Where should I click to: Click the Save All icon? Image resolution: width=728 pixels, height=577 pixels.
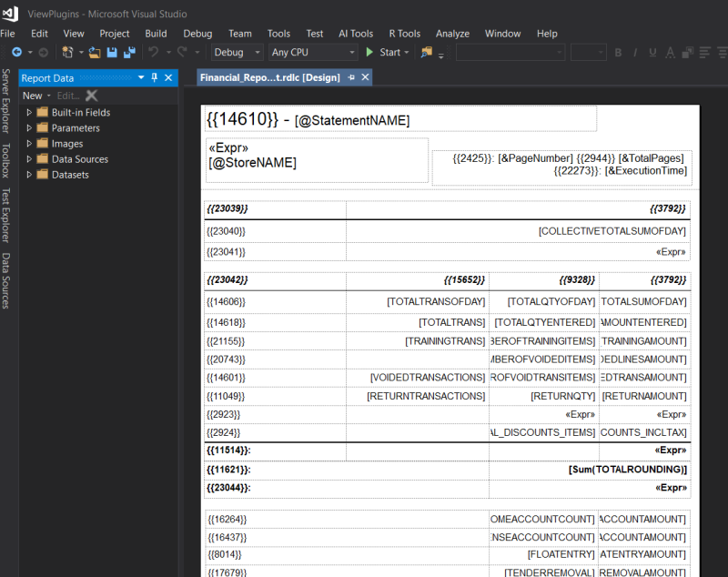pos(129,53)
